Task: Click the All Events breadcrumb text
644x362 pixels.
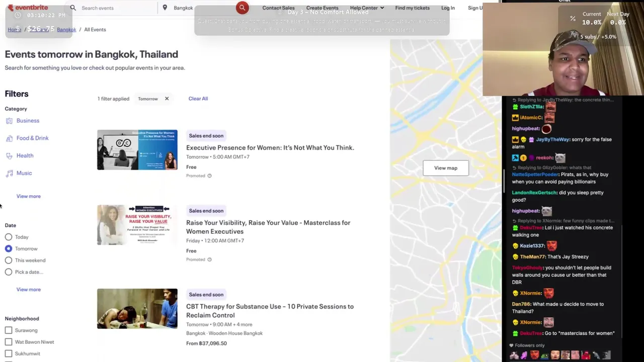Action: coord(95,30)
